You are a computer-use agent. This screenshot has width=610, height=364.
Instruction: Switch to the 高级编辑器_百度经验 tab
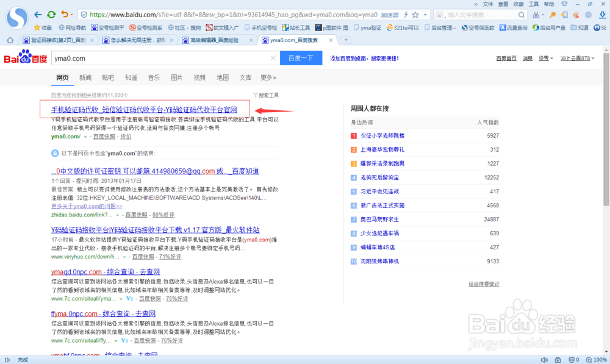click(x=218, y=40)
